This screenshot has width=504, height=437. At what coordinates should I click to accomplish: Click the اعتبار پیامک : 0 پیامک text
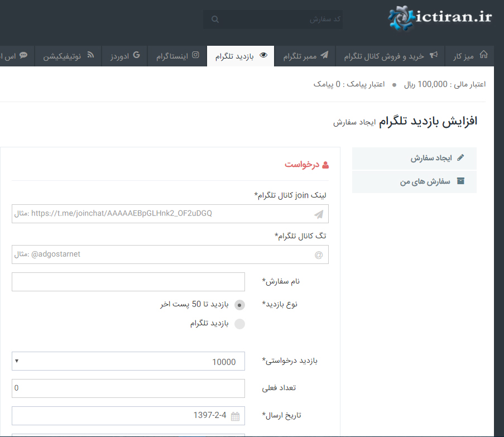tap(349, 84)
